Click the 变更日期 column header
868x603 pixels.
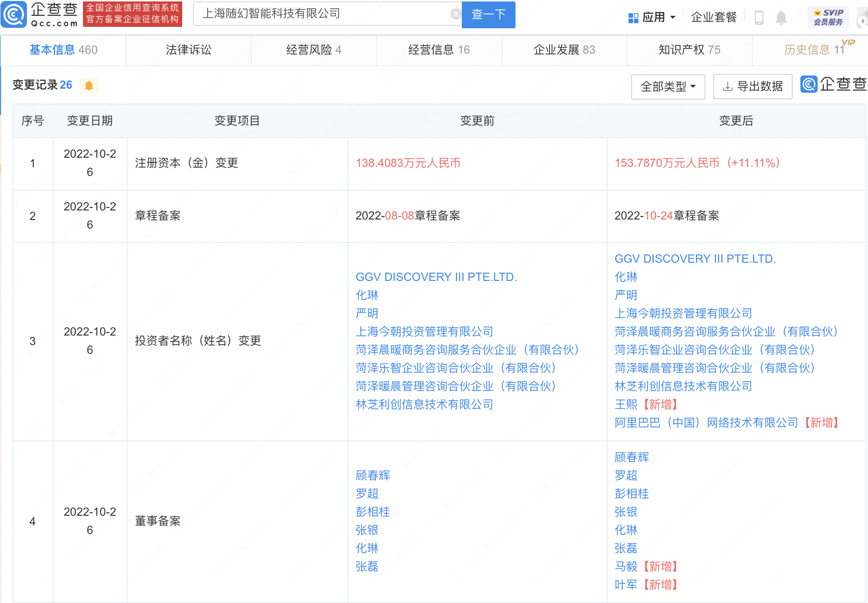click(x=90, y=121)
